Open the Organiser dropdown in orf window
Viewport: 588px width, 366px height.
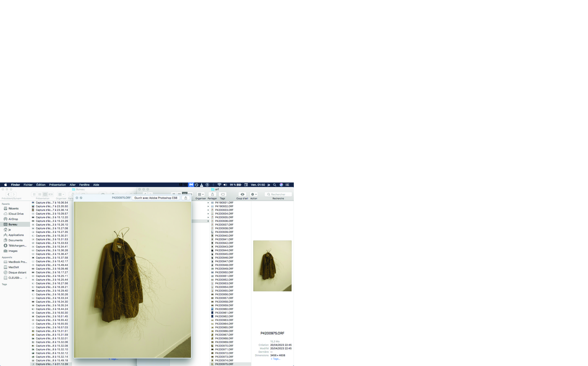click(201, 194)
